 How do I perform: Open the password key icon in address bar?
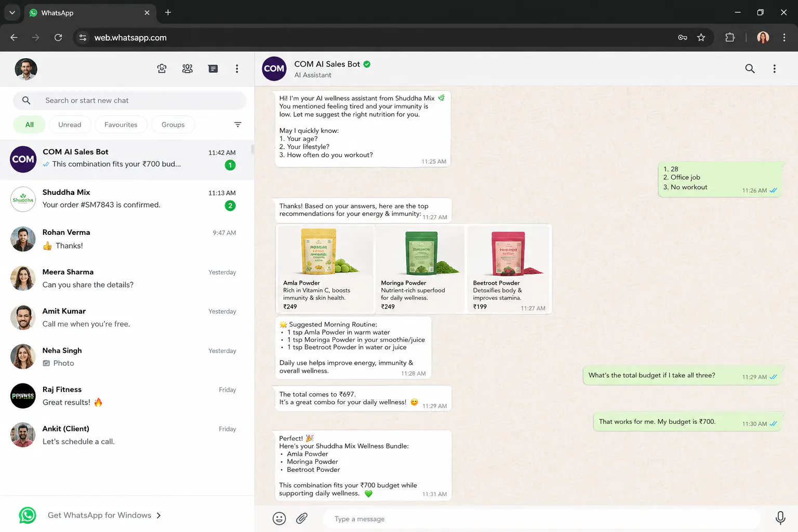coord(683,37)
